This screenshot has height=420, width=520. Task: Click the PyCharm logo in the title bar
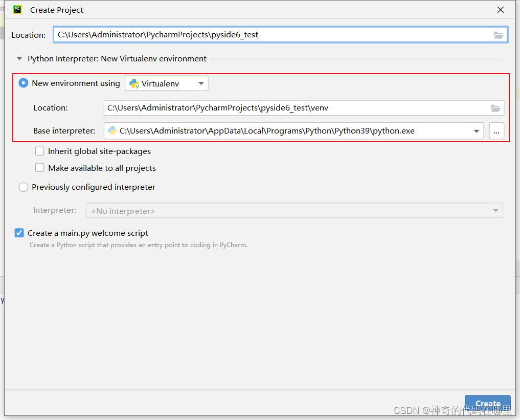click(17, 9)
